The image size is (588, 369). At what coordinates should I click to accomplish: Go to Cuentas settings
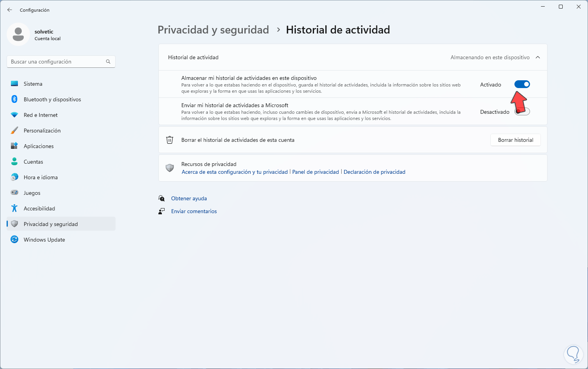tap(33, 162)
